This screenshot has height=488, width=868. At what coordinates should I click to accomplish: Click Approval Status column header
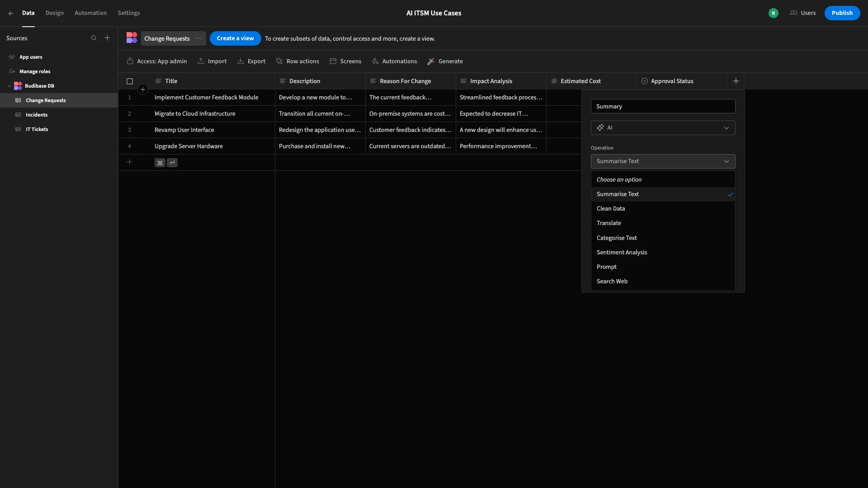click(x=682, y=81)
